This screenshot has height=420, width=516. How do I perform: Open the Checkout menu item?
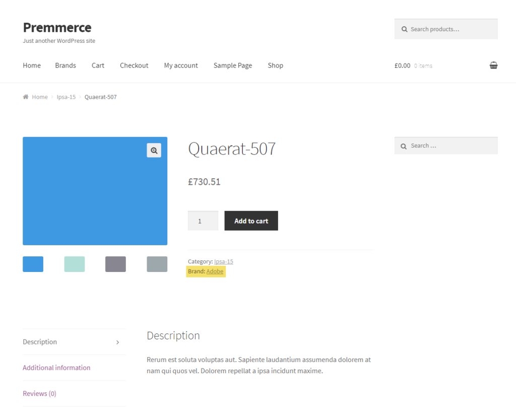(x=134, y=65)
